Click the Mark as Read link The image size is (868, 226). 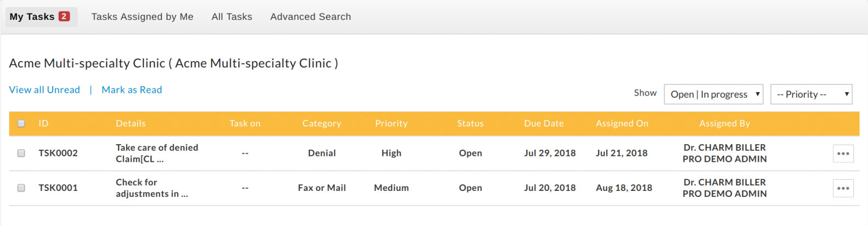click(132, 90)
